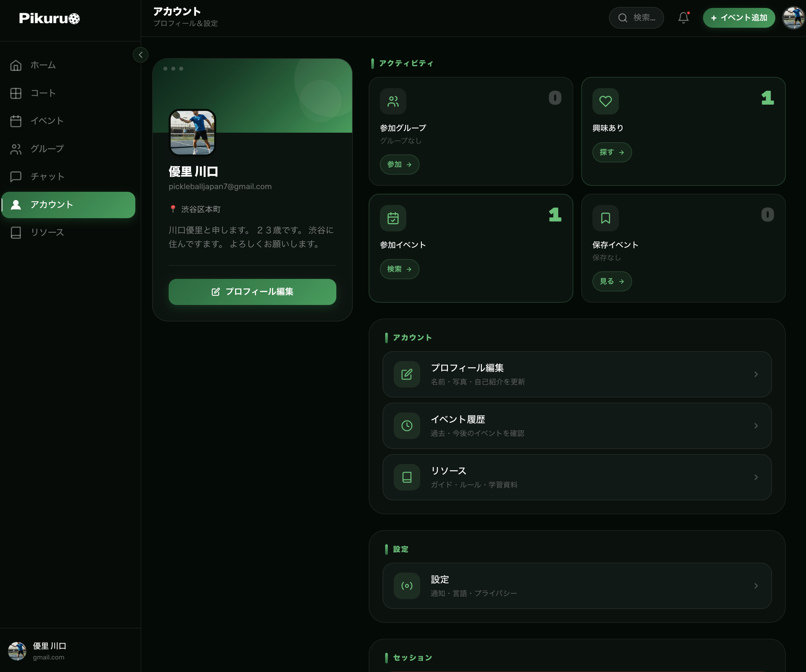The height and width of the screenshot is (672, 806).
Task: Click the 検索 arrow button on 参加イベント
Action: [399, 269]
